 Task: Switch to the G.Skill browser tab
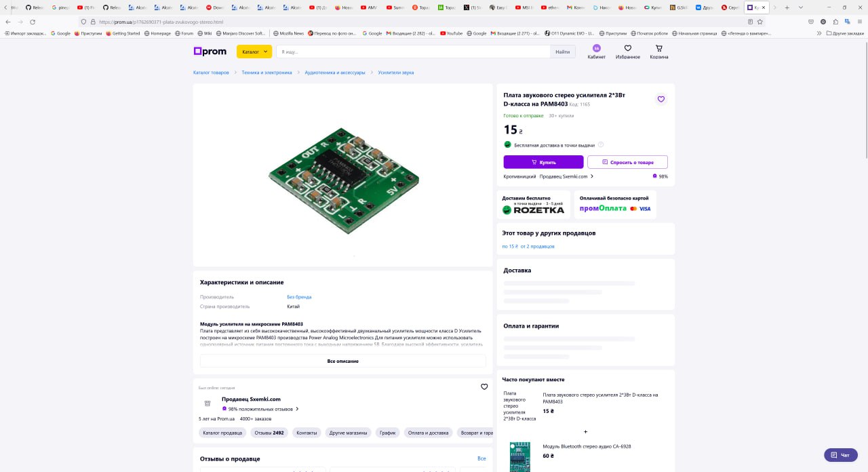679,7
